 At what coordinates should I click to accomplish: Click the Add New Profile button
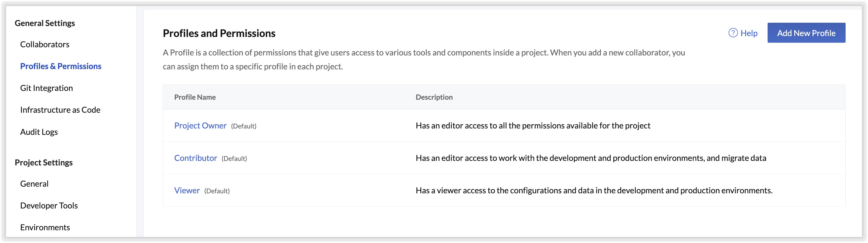(806, 33)
